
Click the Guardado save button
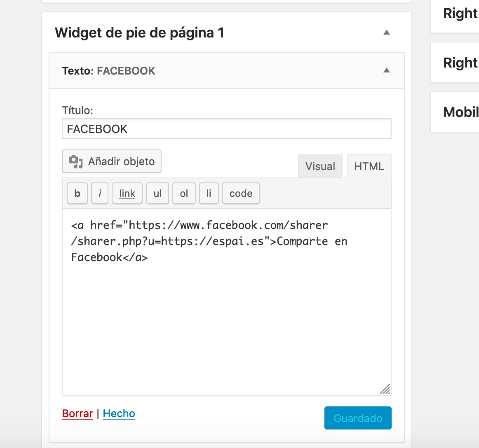(358, 418)
